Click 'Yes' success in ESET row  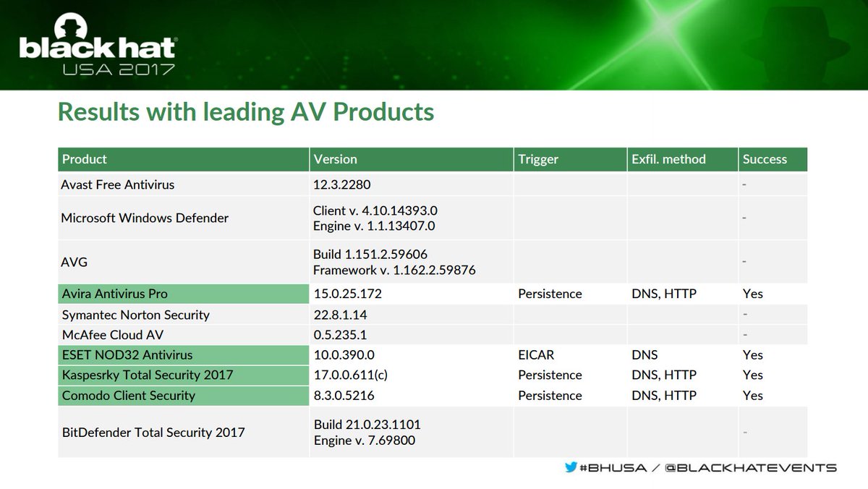[752, 355]
